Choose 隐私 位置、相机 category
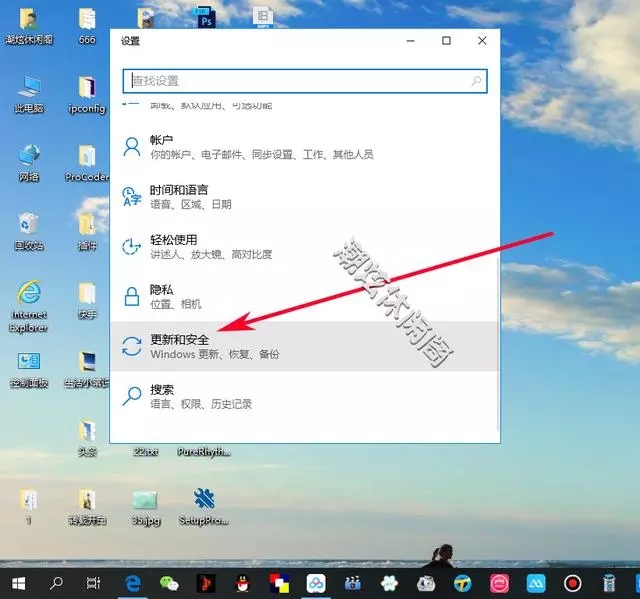Image resolution: width=640 pixels, height=599 pixels. [304, 296]
